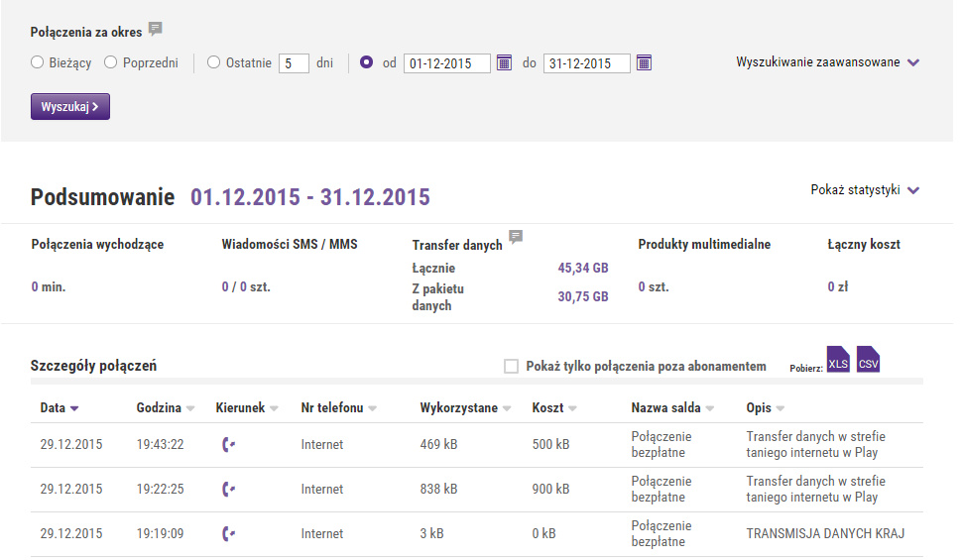Click the 19:19:09 time cell
The width and height of the screenshot is (962, 560).
[x=160, y=533]
